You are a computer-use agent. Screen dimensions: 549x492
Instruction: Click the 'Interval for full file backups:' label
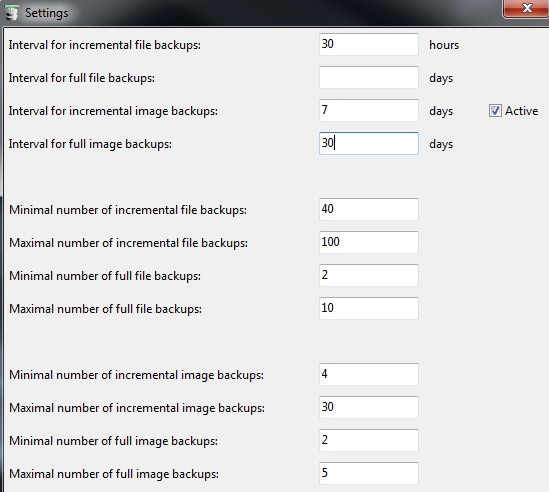coord(82,78)
